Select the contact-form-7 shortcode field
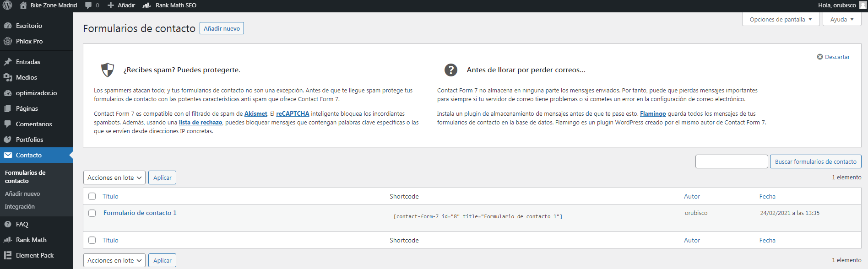The width and height of the screenshot is (868, 269). coord(478,216)
